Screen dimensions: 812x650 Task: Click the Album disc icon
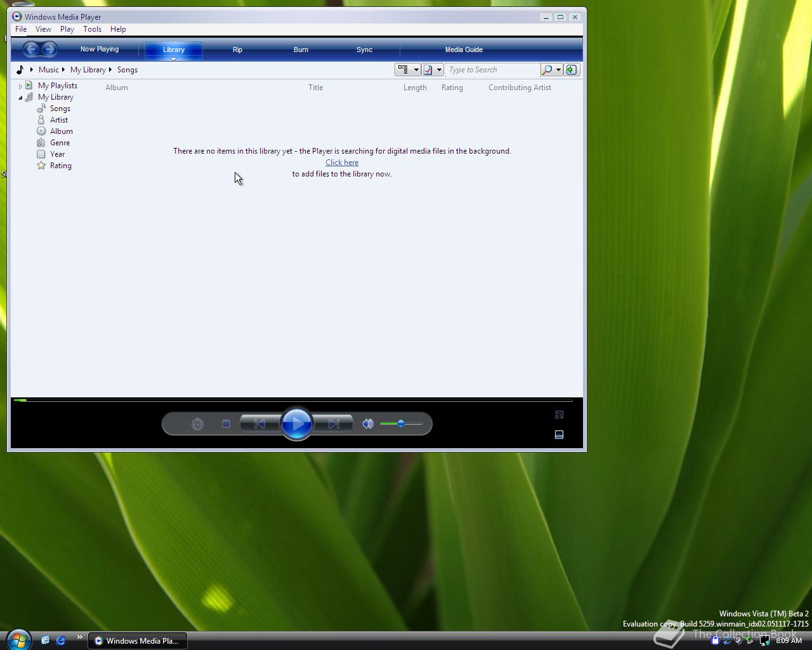coord(41,131)
